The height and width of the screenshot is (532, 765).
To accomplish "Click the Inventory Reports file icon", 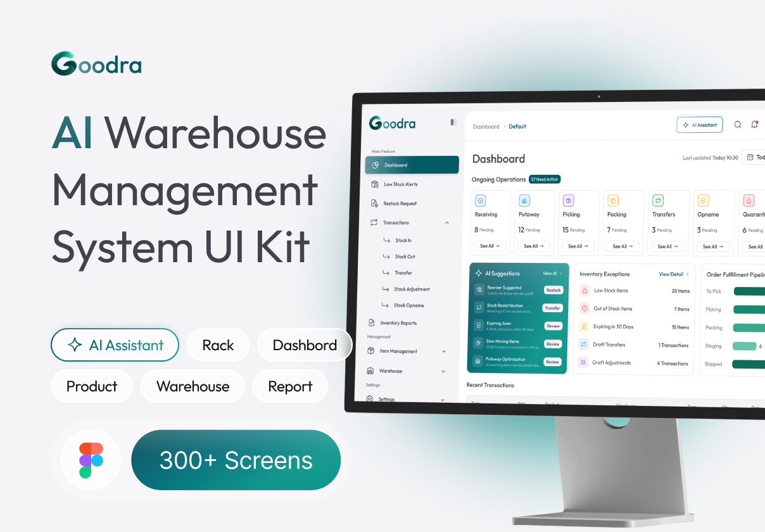I will [x=372, y=323].
